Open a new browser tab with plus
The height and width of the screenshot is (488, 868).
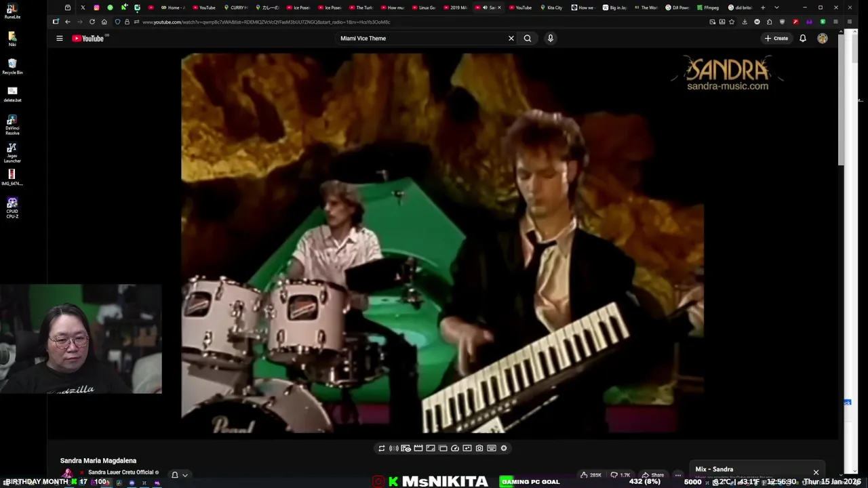coord(763,7)
